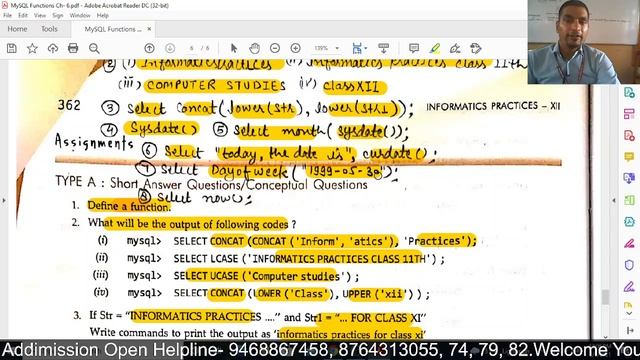
Task: Open the View menu
Action: 40,16
